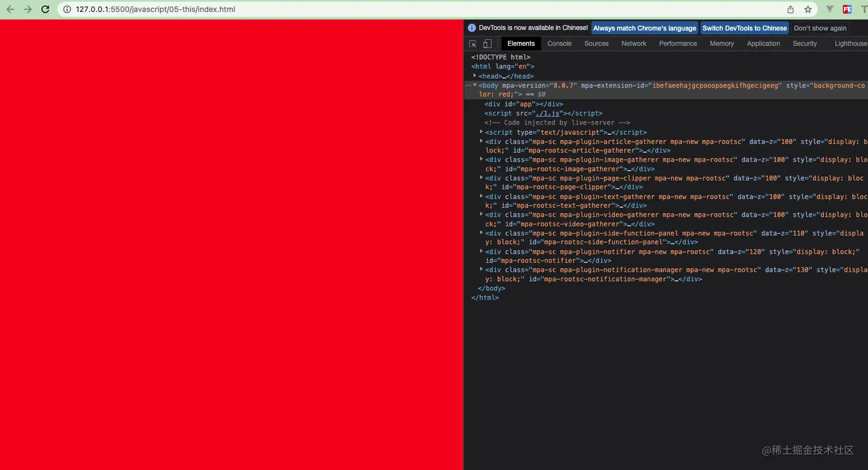Expand the mpa-rootsc-notifier div
Image resolution: width=868 pixels, height=470 pixels.
[x=481, y=251]
